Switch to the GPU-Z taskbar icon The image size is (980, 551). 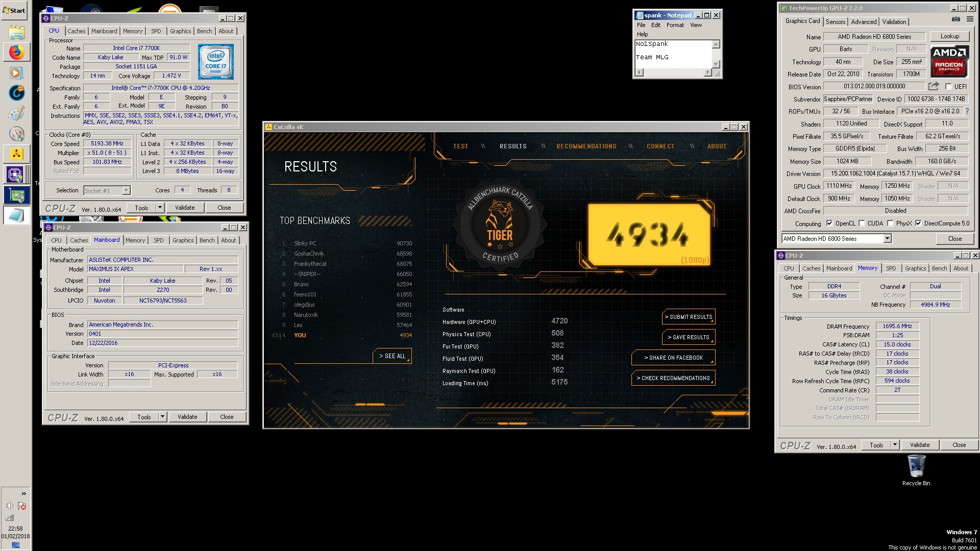(x=16, y=195)
